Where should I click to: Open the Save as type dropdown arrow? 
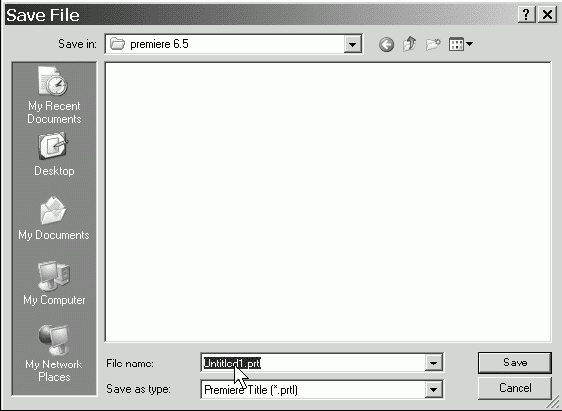pos(433,390)
